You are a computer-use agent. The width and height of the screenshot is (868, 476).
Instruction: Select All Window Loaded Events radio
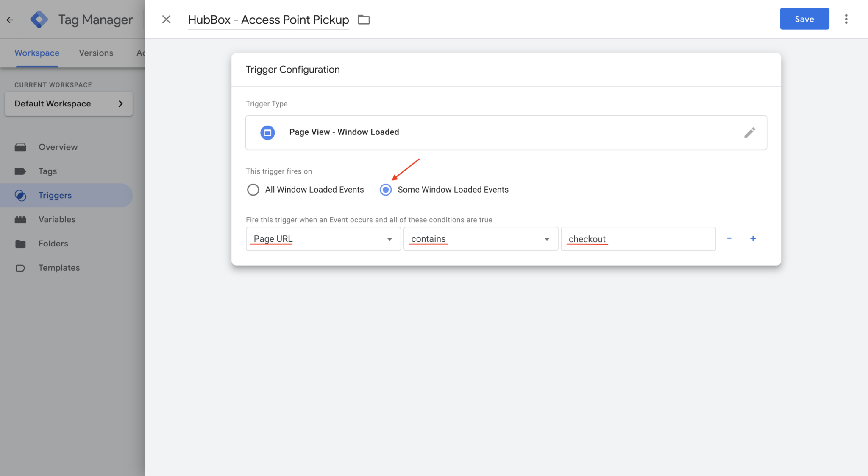253,190
